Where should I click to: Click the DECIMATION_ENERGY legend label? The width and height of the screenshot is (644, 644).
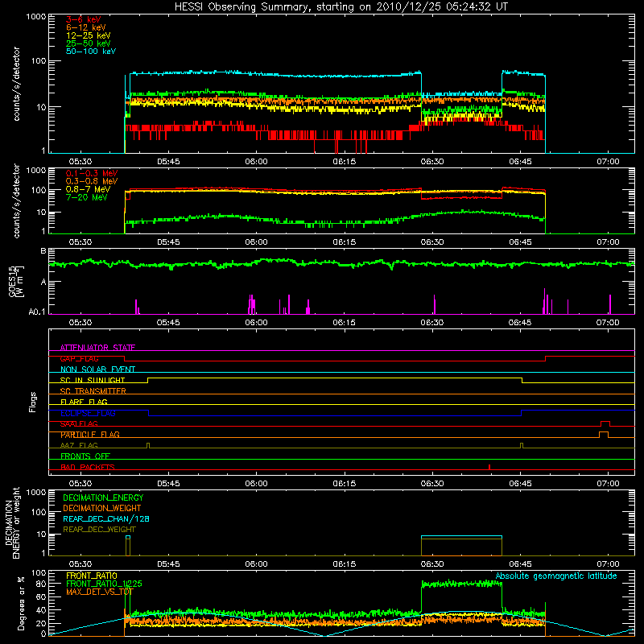(103, 497)
